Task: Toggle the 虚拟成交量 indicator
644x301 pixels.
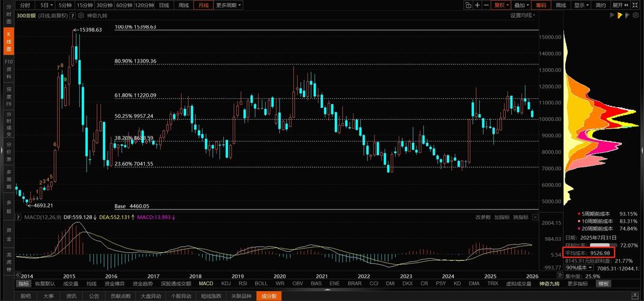Action: pos(519,284)
